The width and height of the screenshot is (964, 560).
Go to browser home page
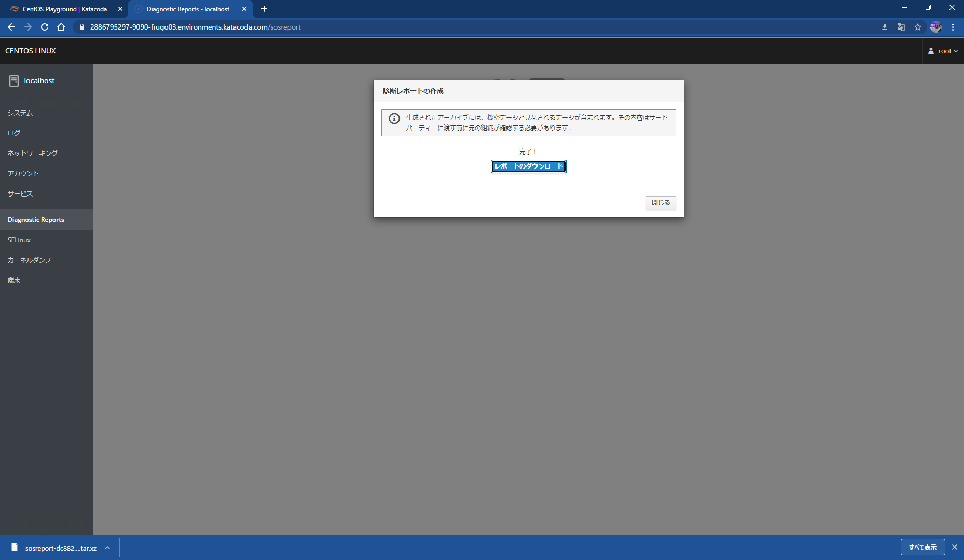point(61,27)
